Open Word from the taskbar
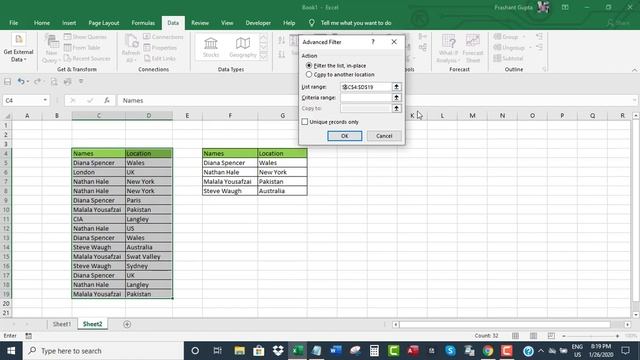Viewport: 640px width, 360px height. pyautogui.click(x=336, y=351)
